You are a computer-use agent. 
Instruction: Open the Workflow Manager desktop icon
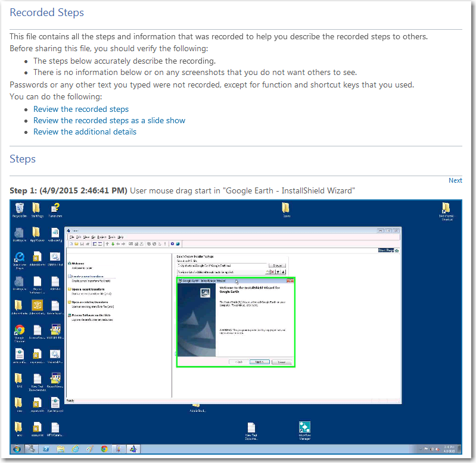[x=304, y=428]
